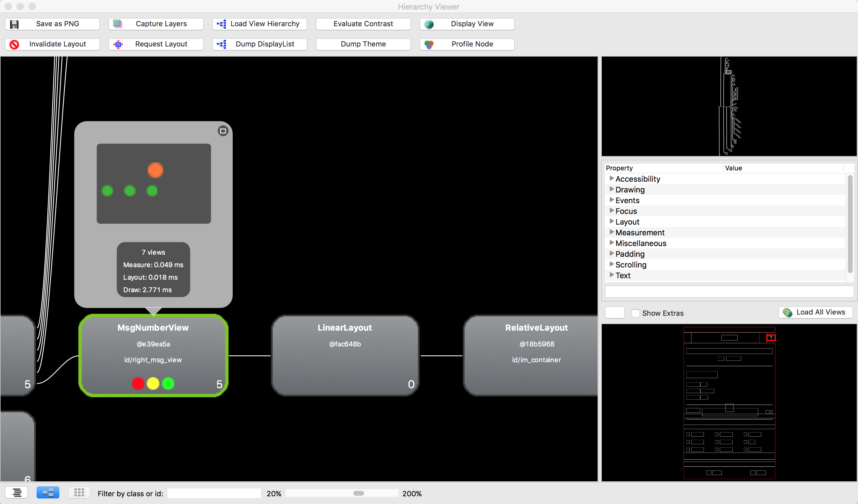Screen dimensions: 858x504
Task: Adjust the zoom slider handle
Action: (x=358, y=493)
